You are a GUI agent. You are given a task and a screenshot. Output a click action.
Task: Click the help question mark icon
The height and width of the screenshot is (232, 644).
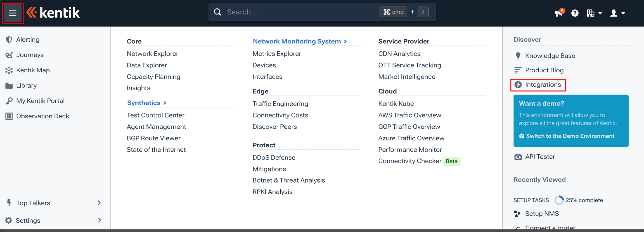point(575,13)
